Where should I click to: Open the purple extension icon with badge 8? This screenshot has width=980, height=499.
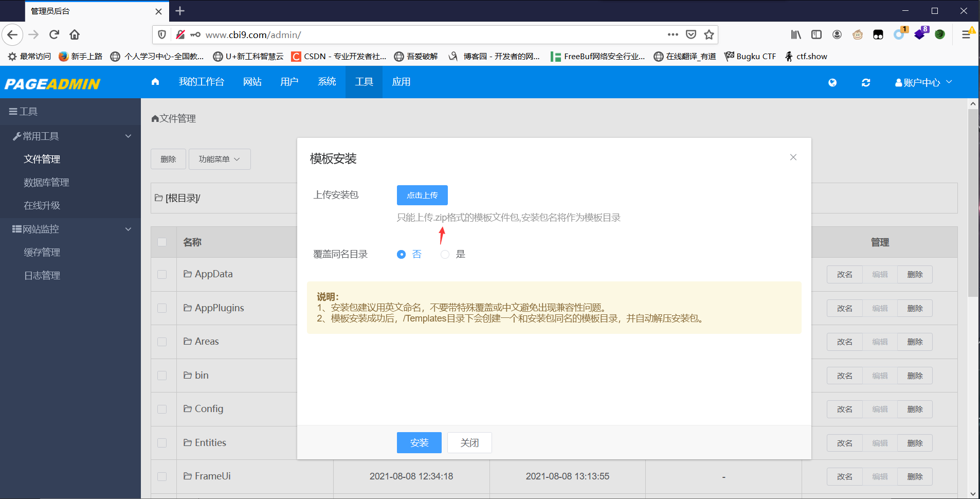click(921, 34)
